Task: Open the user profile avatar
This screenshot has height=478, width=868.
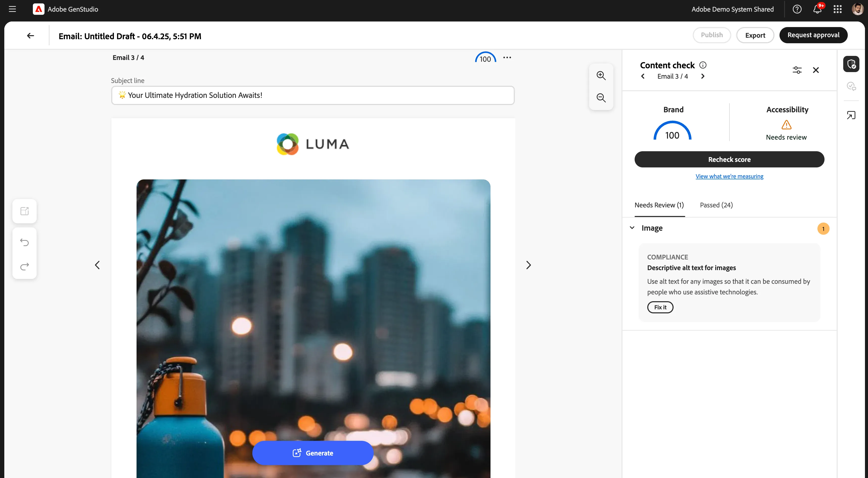Action: tap(857, 9)
